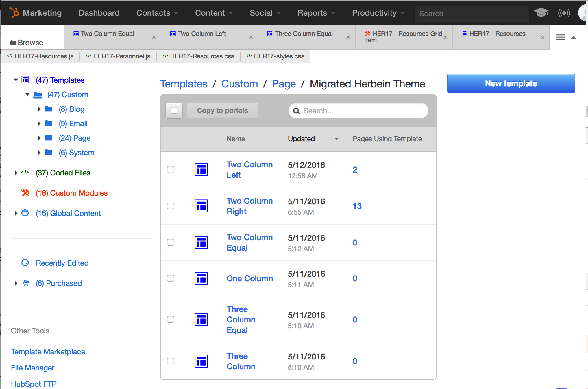This screenshot has height=389, width=588.
Task: Click the System folder icon
Action: [x=48, y=152]
